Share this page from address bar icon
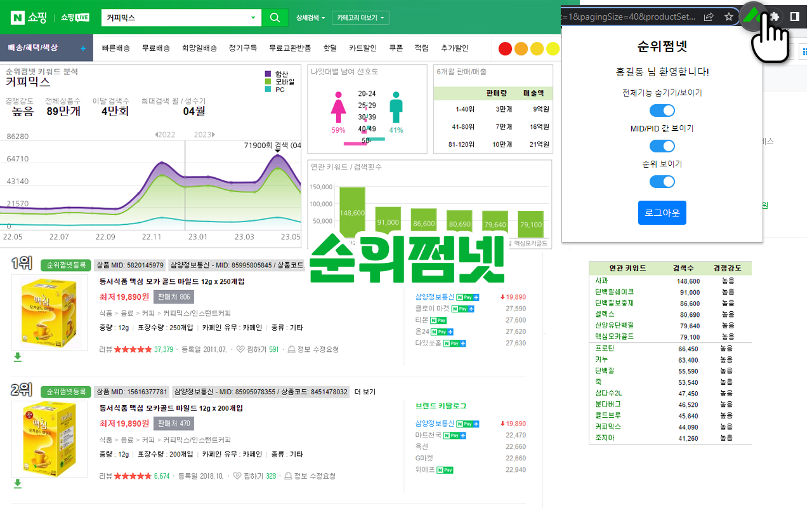Viewport: 812px width, 508px height. pyautogui.click(x=709, y=17)
